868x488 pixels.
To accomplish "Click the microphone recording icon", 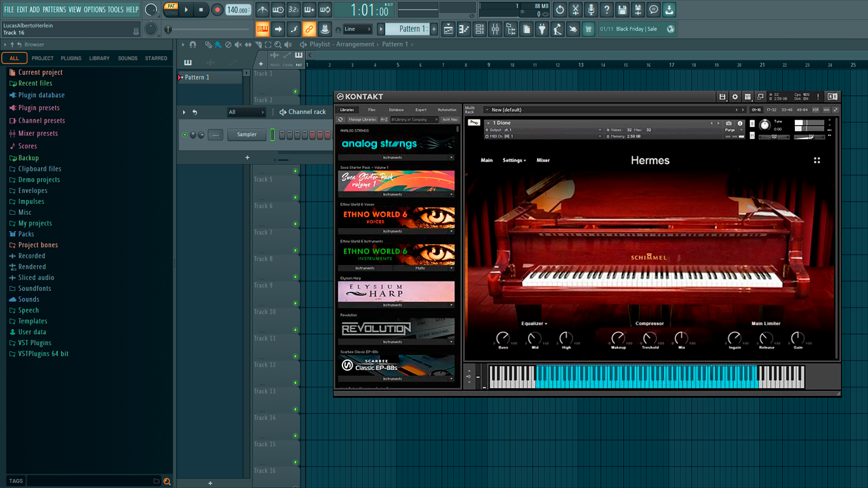I will [591, 10].
